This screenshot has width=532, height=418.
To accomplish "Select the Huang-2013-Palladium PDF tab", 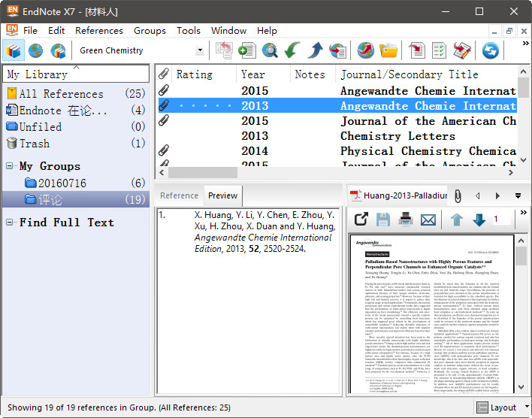I will [399, 195].
